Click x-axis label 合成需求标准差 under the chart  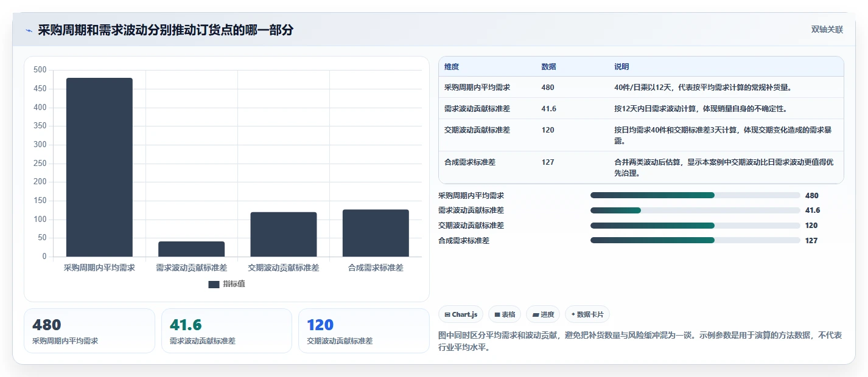pos(376,268)
